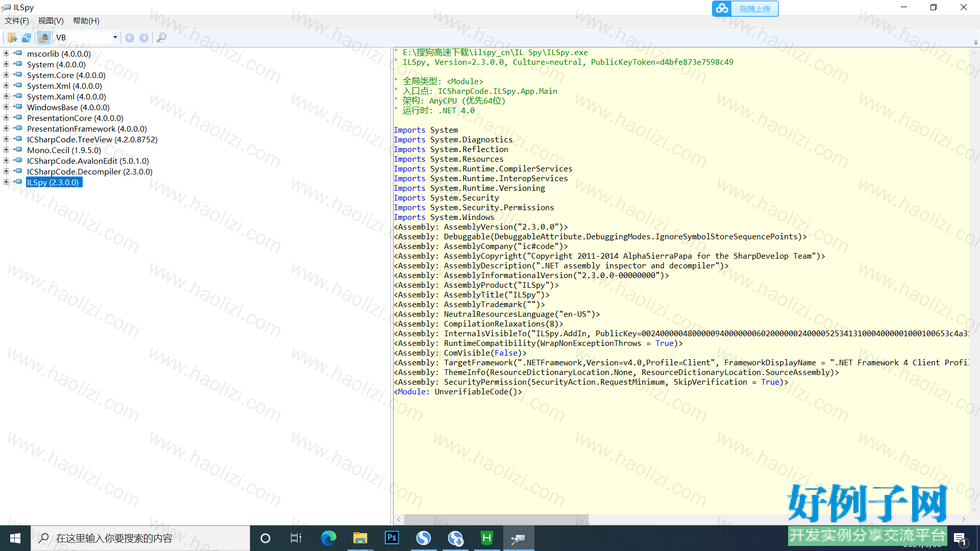980x551 pixels.
Task: Click the code pane scroll left arrow
Action: pos(399,519)
